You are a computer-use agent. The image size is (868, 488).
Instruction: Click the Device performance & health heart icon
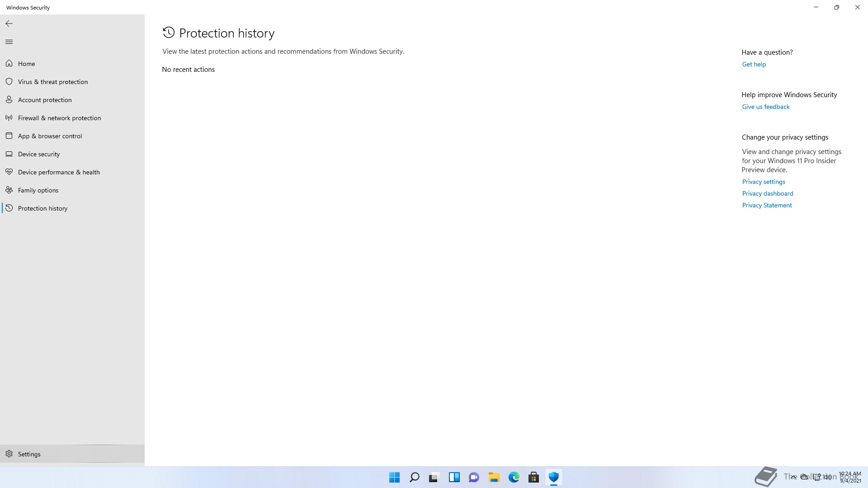(9, 172)
